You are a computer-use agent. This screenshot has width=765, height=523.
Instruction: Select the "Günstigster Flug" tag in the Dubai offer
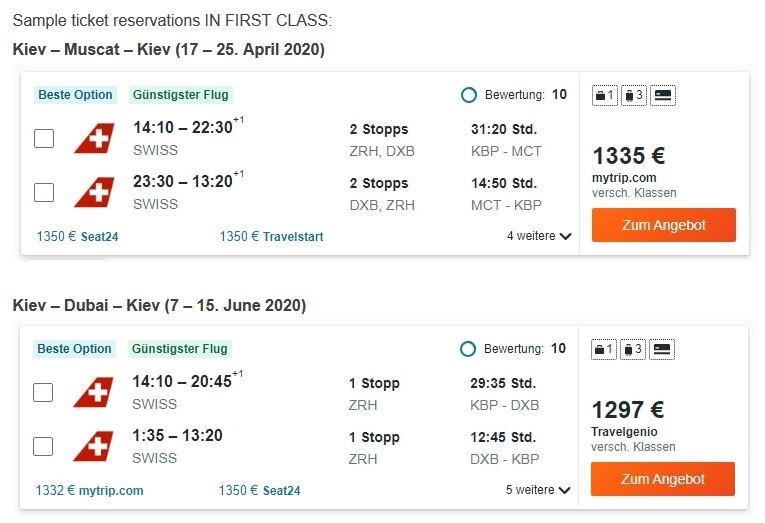pos(180,349)
